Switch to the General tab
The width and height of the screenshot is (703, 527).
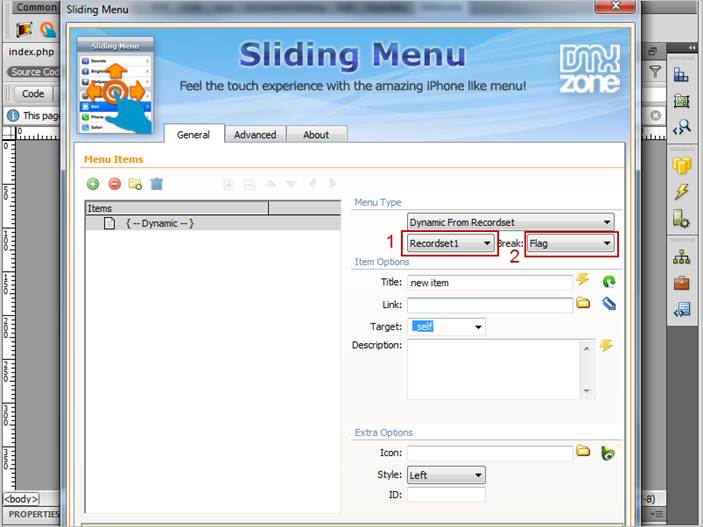(x=193, y=135)
